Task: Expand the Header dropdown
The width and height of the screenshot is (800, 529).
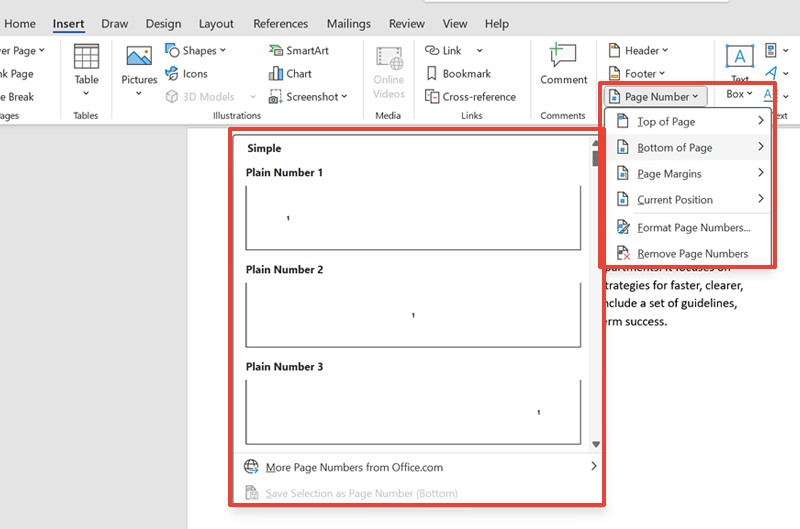Action: pyautogui.click(x=637, y=50)
